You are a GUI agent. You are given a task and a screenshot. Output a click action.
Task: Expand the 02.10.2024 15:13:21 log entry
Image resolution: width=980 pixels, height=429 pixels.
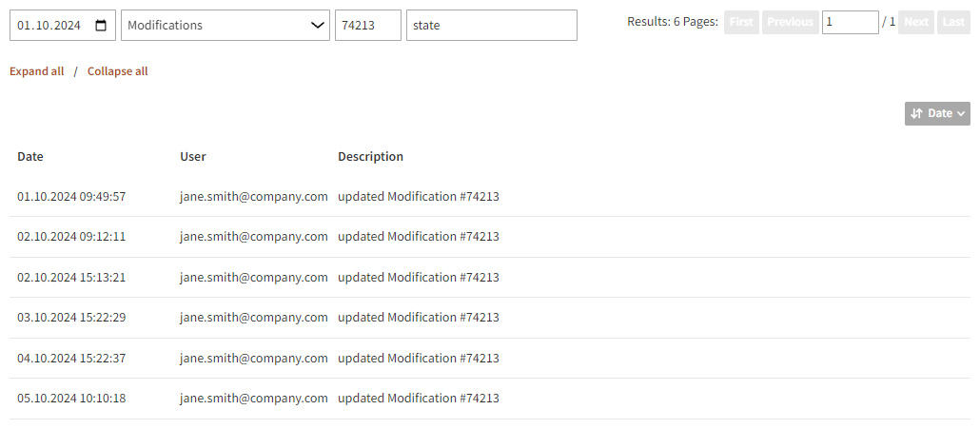click(71, 278)
